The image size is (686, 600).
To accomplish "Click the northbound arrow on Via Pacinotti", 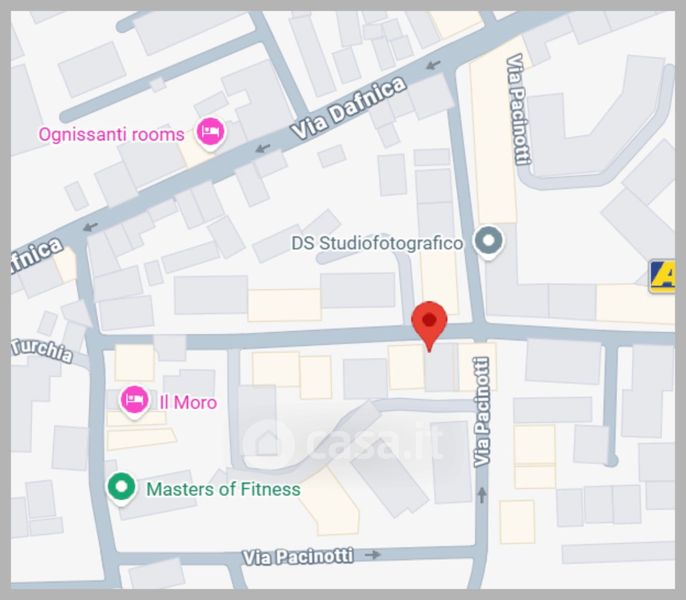I will coord(482,495).
